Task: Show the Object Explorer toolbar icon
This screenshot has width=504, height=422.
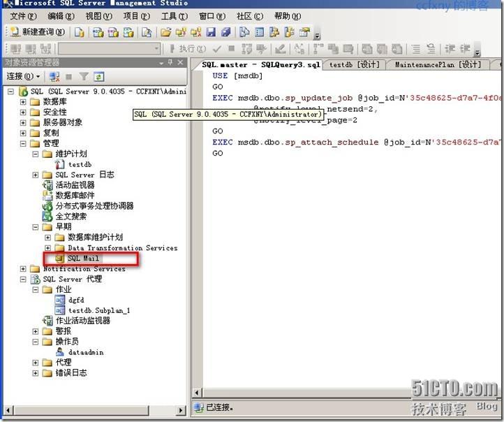Action: [x=274, y=32]
